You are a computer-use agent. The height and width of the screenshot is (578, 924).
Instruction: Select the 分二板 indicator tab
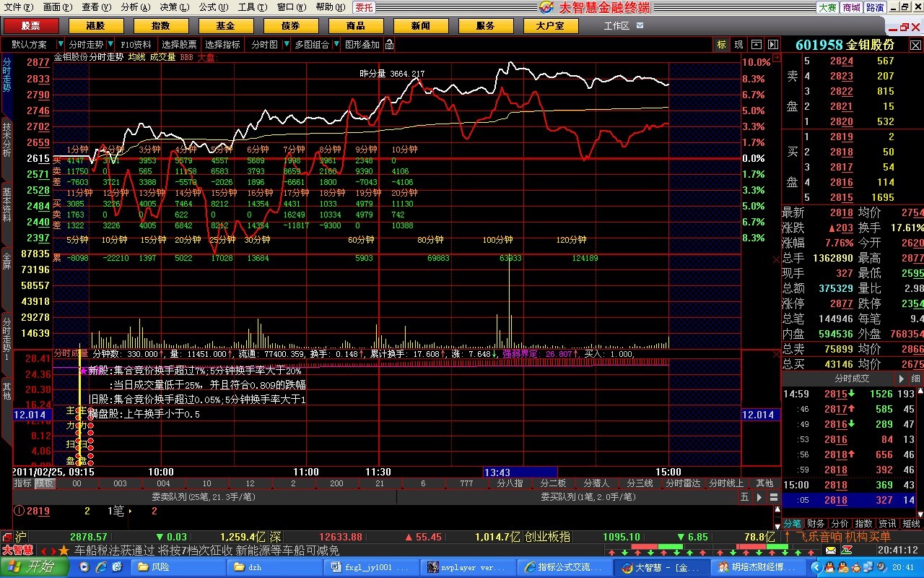(554, 483)
